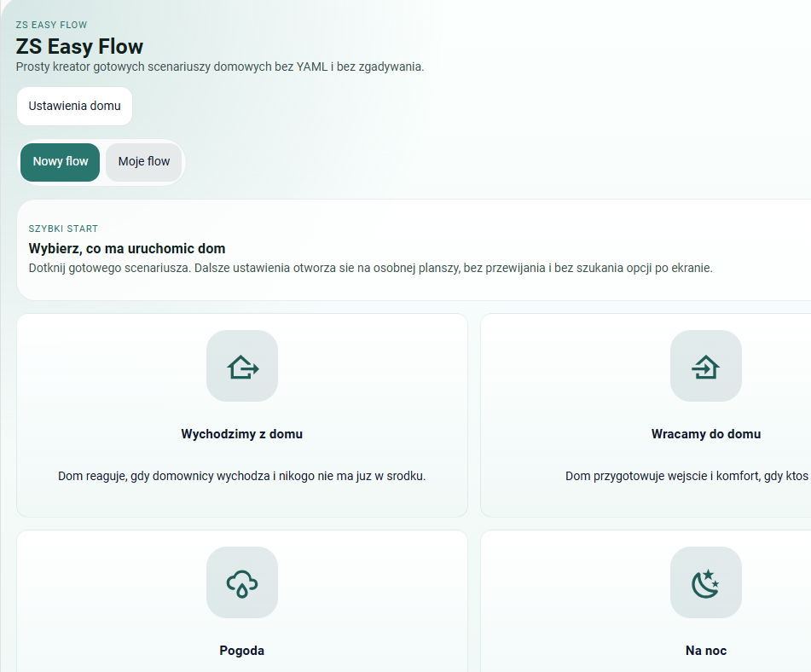Click the heading 'Wybierz, co ma uruchomic dom'
This screenshot has width=811, height=672.
click(x=127, y=249)
